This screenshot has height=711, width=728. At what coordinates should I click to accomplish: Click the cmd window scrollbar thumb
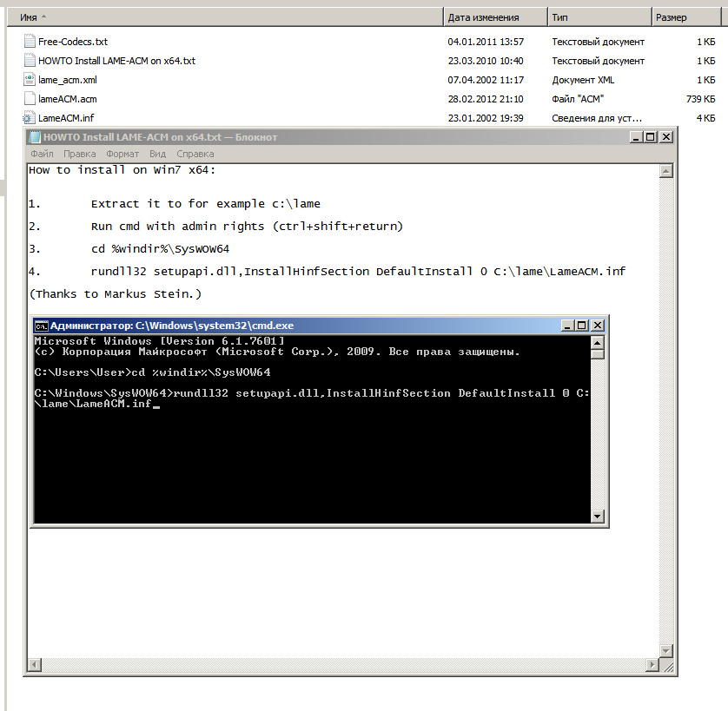597,354
